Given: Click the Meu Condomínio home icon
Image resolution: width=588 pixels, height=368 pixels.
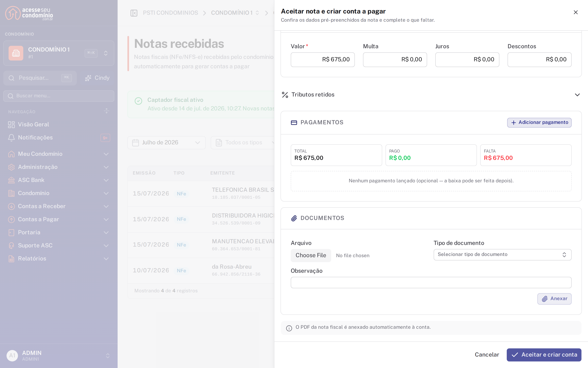Looking at the screenshot, I should click(11, 154).
